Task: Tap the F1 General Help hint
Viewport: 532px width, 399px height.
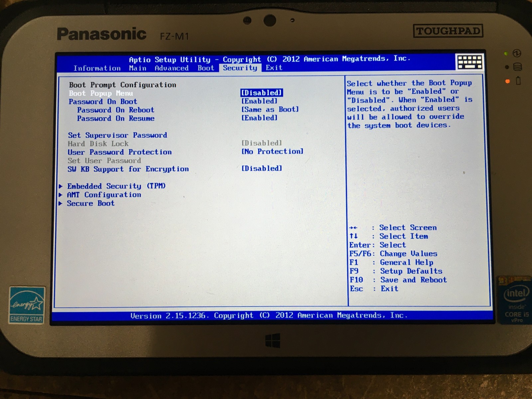Action: click(x=391, y=263)
